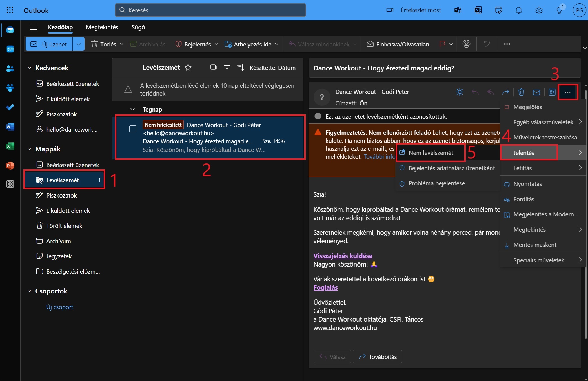Choose Probléma bejelentése option
588x381 pixels.
[448, 183]
